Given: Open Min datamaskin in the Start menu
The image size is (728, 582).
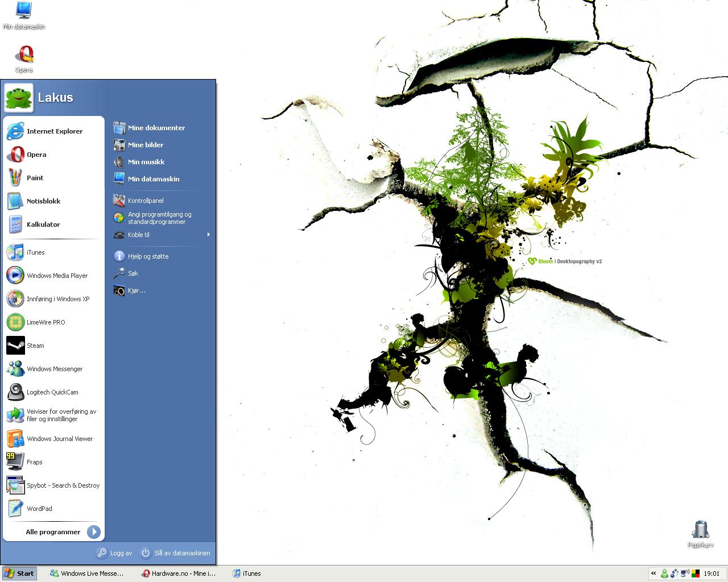Looking at the screenshot, I should coord(162,179).
